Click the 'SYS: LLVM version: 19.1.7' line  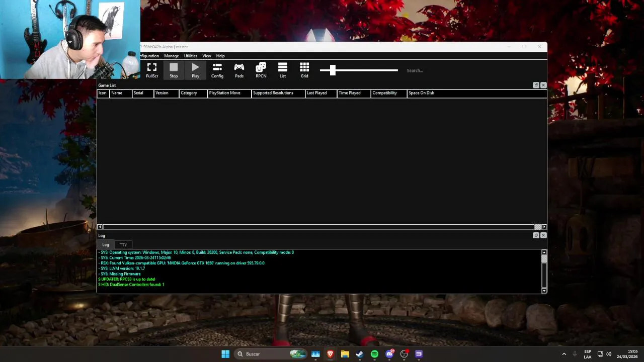(x=121, y=268)
